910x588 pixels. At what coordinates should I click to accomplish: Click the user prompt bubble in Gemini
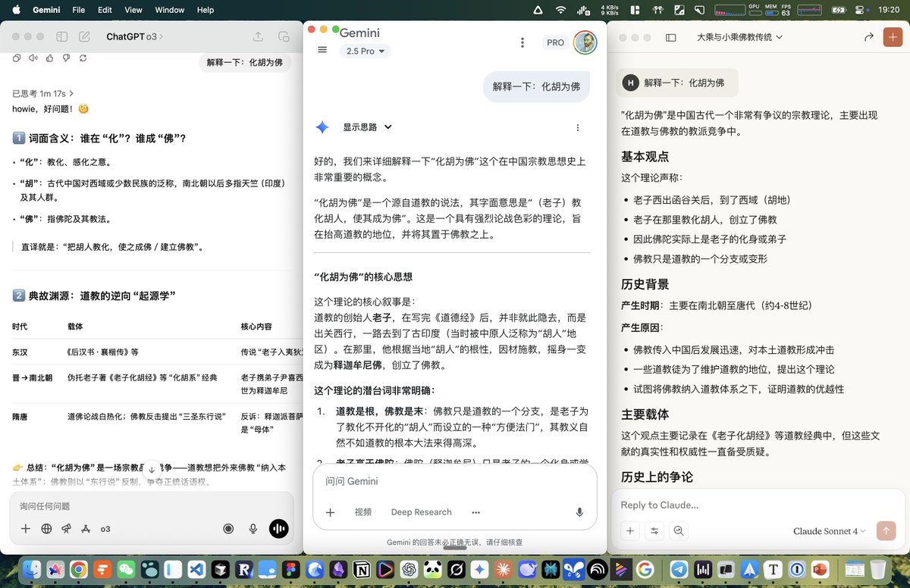tap(536, 86)
